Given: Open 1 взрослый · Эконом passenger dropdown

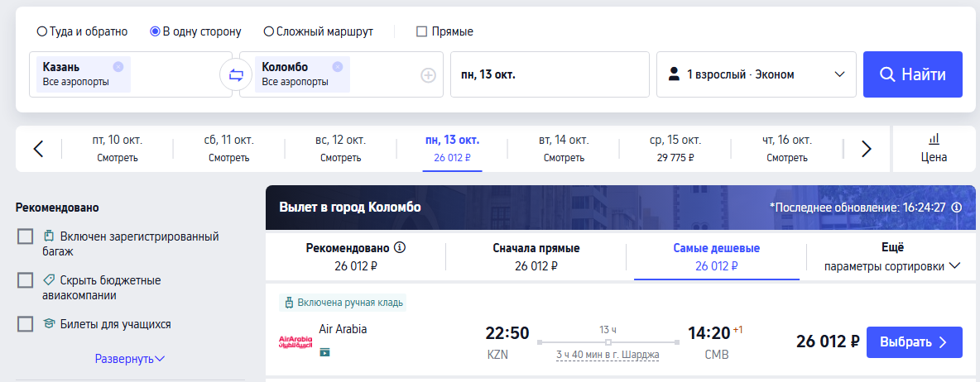Looking at the screenshot, I should (757, 75).
